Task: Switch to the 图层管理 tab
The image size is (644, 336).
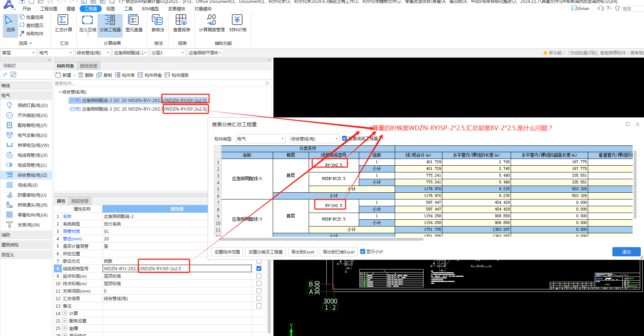Action: (80, 201)
